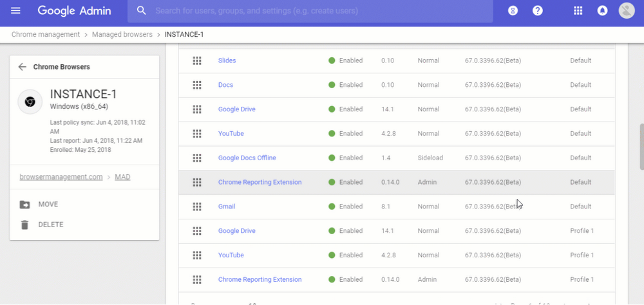Open the notifications bell

click(x=602, y=11)
